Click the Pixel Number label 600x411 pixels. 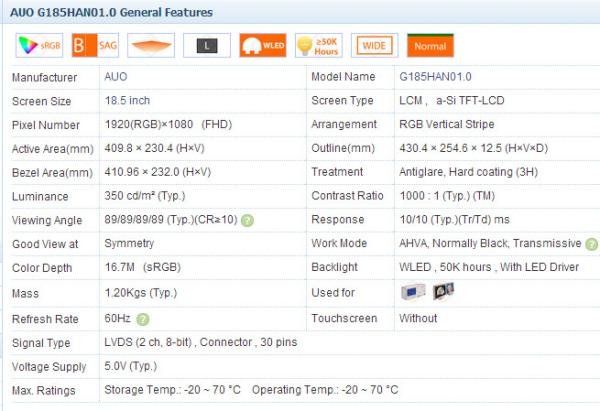pyautogui.click(x=46, y=125)
